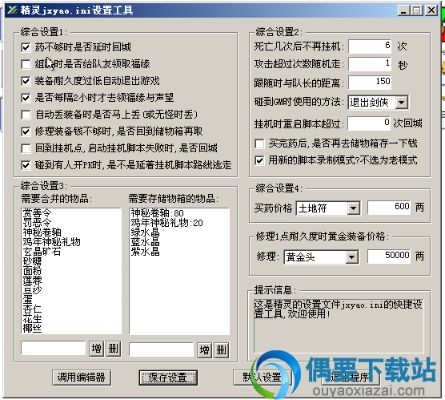The height and width of the screenshot is (400, 445).
Task: Minimize the 精灵jxyao.ini设置工具 window
Action: [403, 10]
